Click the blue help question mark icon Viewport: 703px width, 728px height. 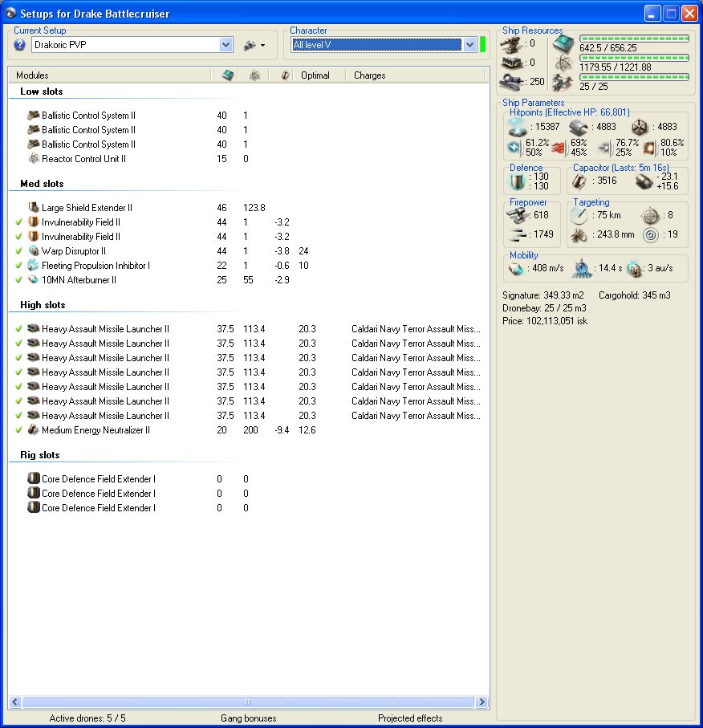19,45
